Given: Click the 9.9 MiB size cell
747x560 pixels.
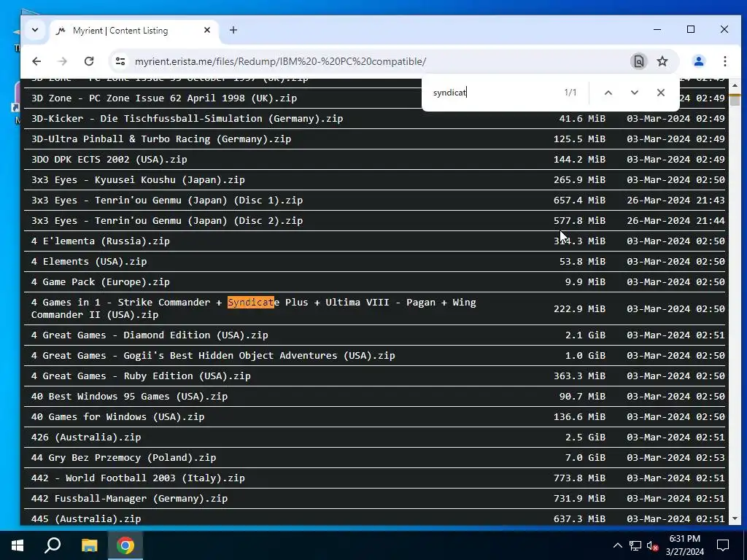Looking at the screenshot, I should coord(585,282).
